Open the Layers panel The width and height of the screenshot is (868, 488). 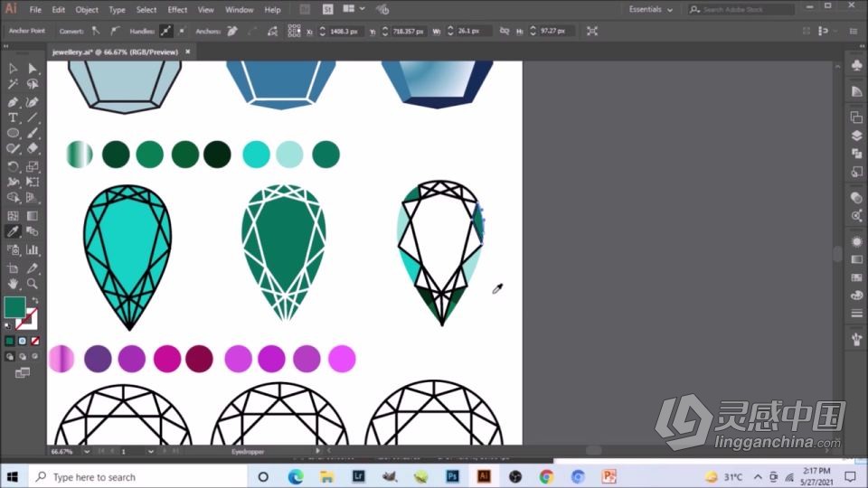pos(856,136)
